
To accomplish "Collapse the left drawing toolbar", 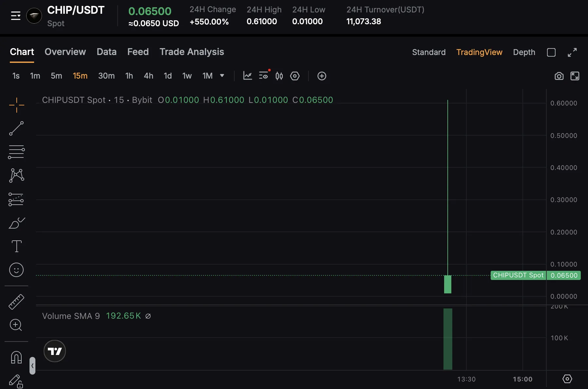I will click(32, 366).
